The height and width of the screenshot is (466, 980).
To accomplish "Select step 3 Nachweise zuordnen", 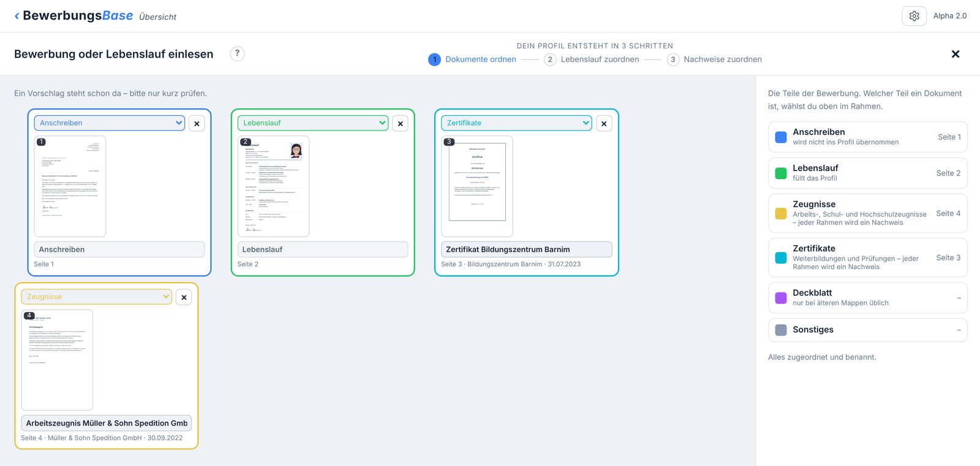I will click(715, 59).
